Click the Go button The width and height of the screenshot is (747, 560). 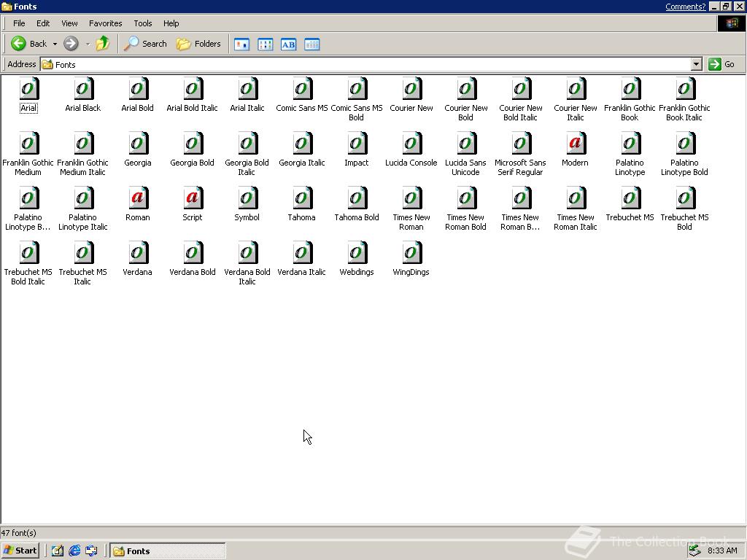721,64
